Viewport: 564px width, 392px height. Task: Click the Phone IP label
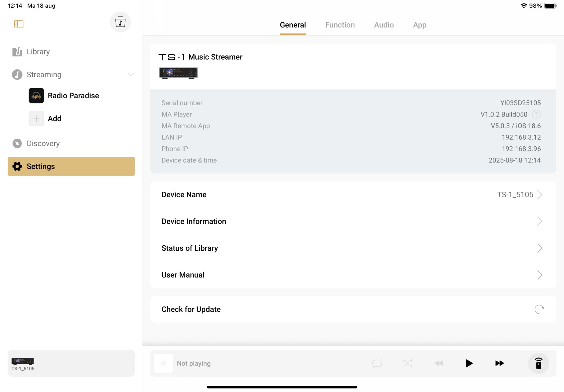click(175, 149)
